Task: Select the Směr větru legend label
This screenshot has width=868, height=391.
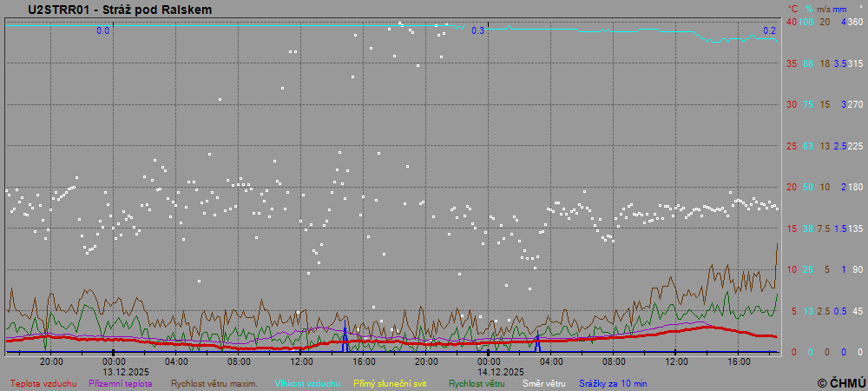Action: (543, 383)
